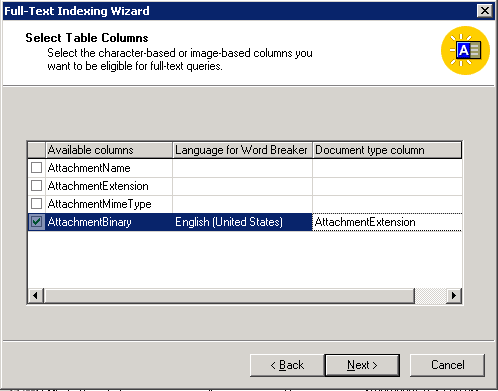Cancel the Full-Text Indexing Wizard

[x=447, y=365]
